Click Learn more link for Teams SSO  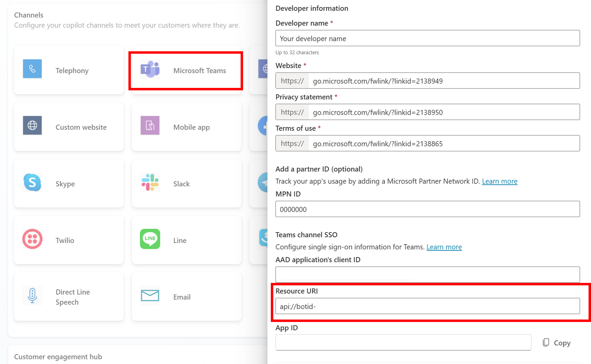(x=444, y=246)
